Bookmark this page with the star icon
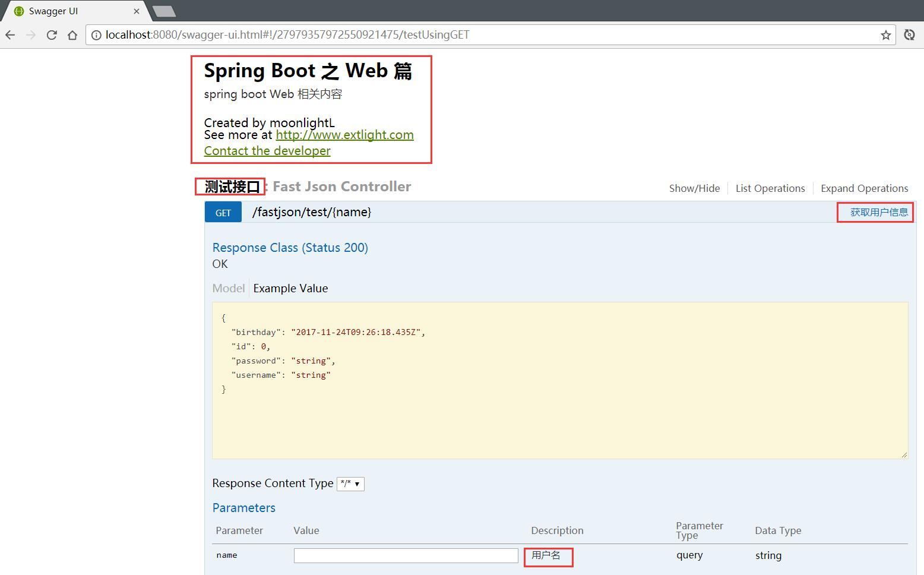 pyautogui.click(x=886, y=35)
